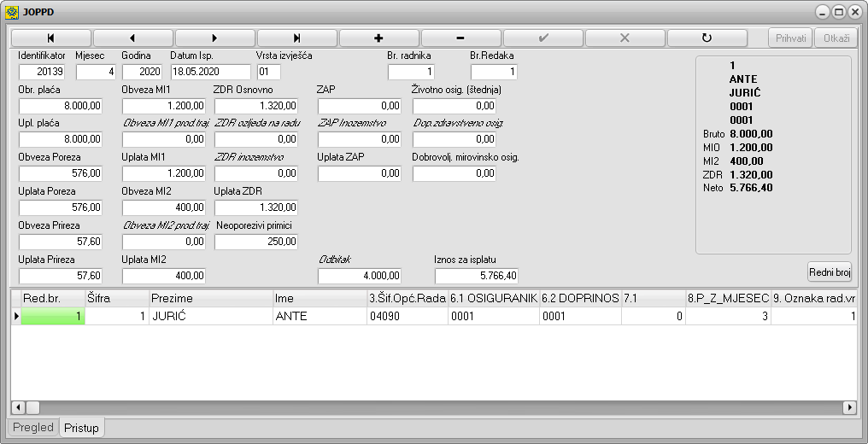Jump to last record button
The width and height of the screenshot is (868, 444).
[x=296, y=38]
